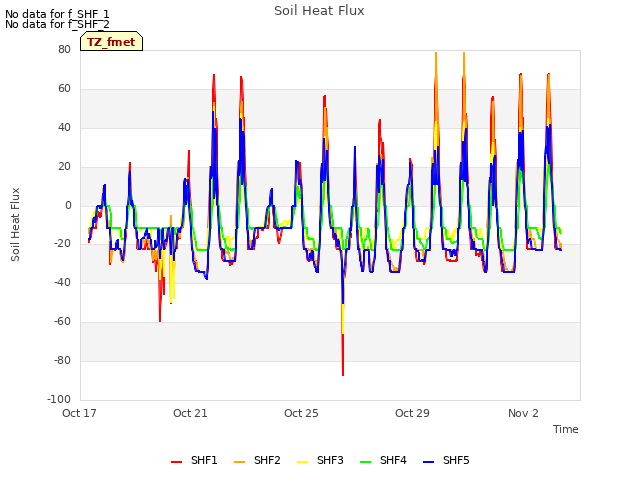Click the vertical 'Soil Heat Flux' axis label
The width and height of the screenshot is (640, 480).
tap(15, 224)
